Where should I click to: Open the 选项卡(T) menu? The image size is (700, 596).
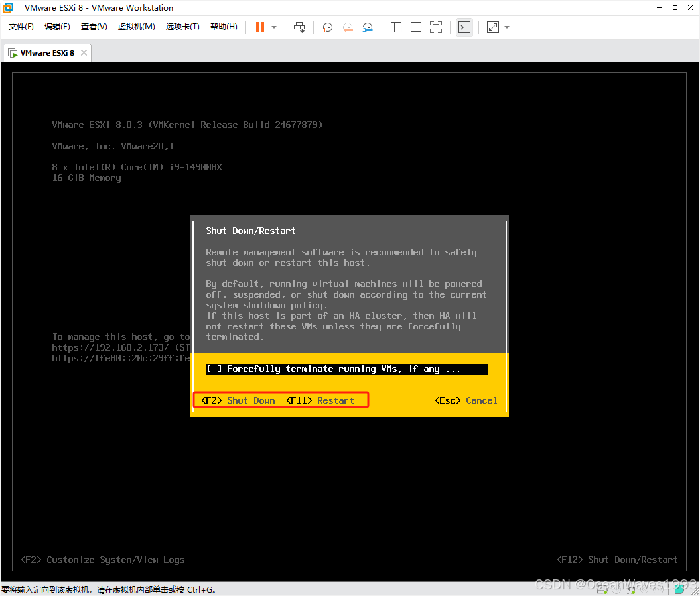click(182, 27)
